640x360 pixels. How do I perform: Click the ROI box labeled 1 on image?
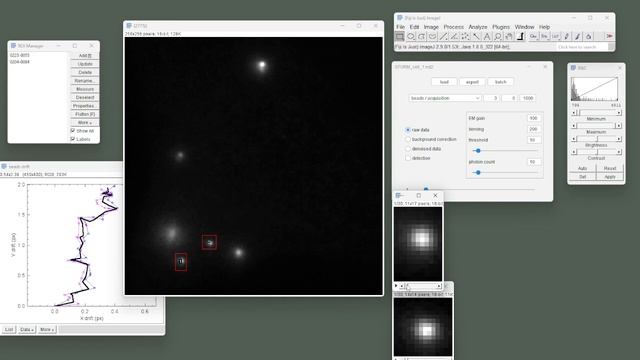(181, 262)
